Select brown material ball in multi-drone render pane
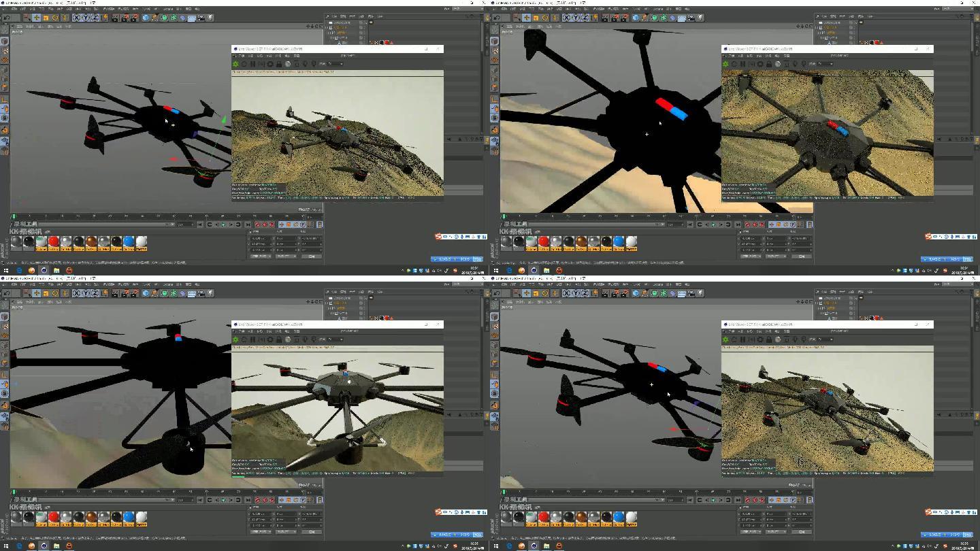This screenshot has height=551, width=980. pyautogui.click(x=581, y=516)
